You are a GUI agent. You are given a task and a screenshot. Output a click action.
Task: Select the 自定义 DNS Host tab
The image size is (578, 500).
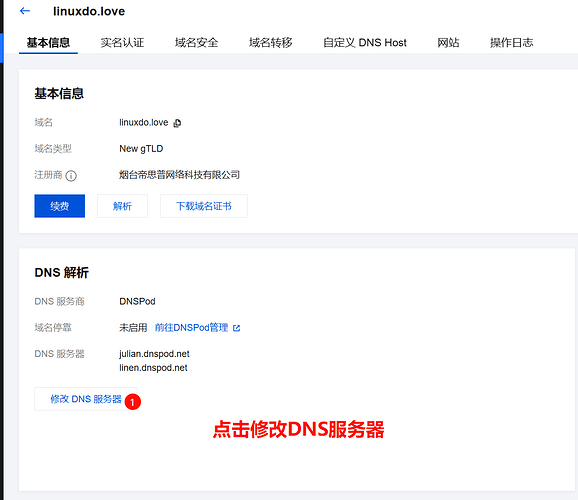coord(365,42)
